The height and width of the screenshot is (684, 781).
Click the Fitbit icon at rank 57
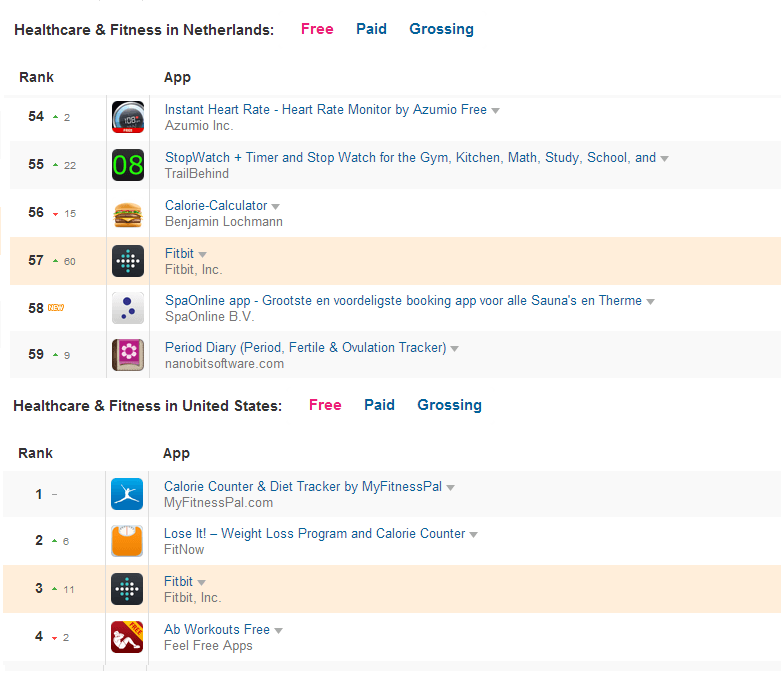point(128,261)
